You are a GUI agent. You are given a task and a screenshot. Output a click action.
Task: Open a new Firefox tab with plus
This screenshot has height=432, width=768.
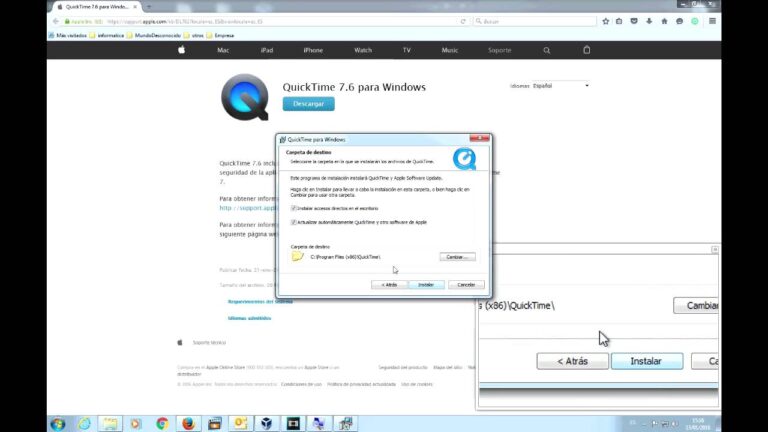149,7
